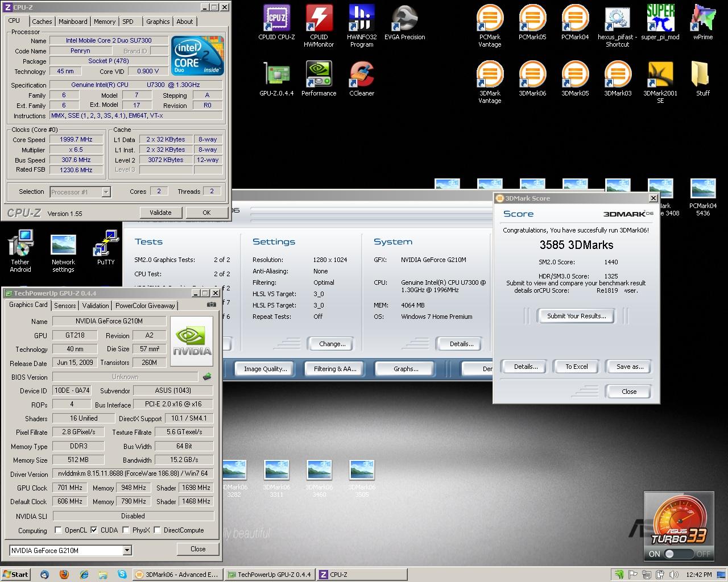Click Close button in GPU-Z
The height and width of the screenshot is (582, 728).
[198, 549]
